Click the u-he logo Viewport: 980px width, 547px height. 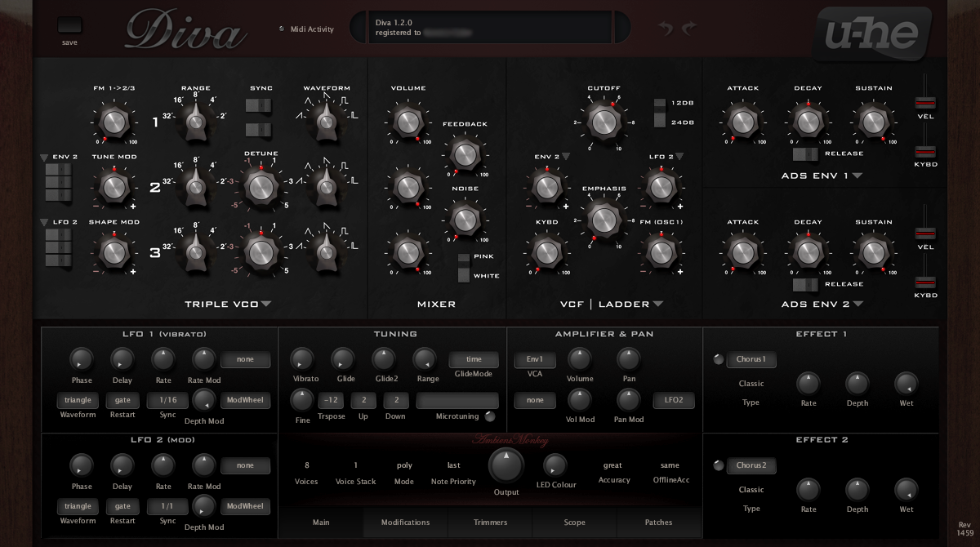pyautogui.click(x=872, y=33)
